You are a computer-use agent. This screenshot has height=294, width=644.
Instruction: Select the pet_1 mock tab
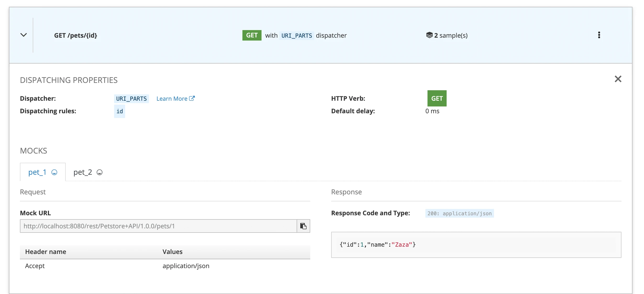coord(37,172)
